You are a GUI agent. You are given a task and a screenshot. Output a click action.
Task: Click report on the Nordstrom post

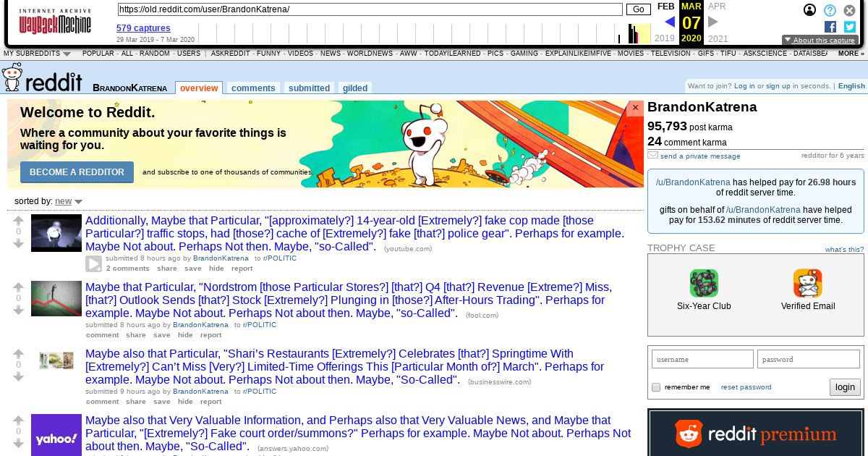211,335
